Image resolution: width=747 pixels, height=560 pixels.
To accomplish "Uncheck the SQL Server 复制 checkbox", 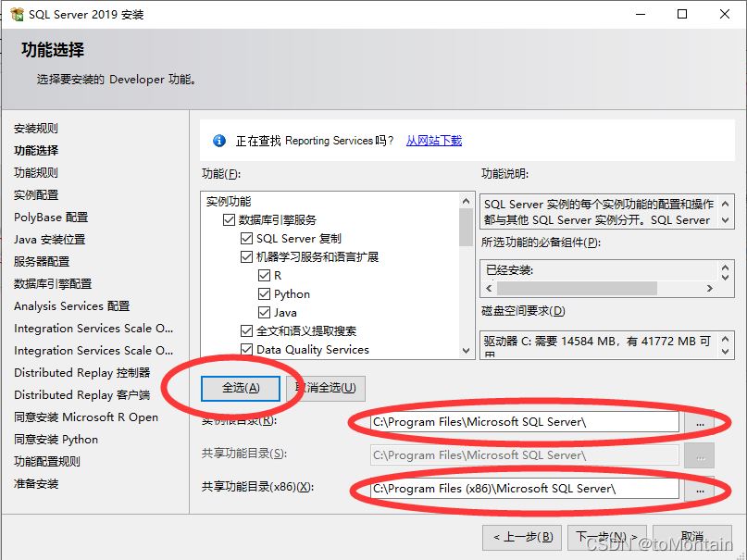I will coord(247,238).
